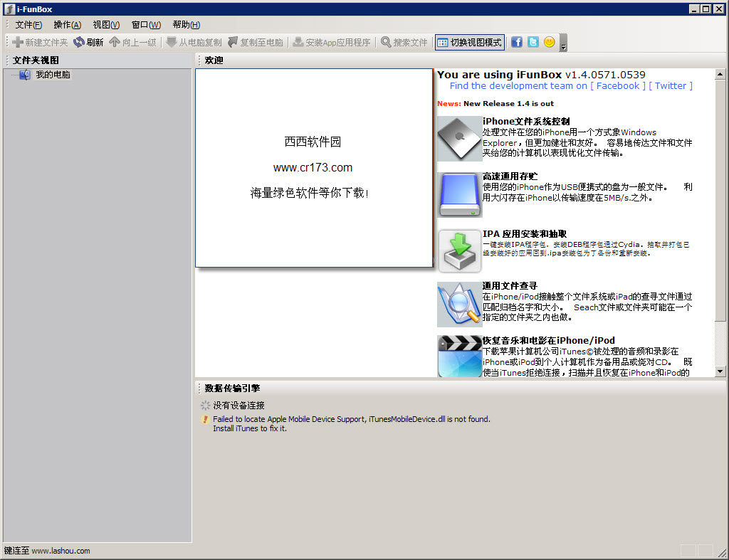Click the i-FunBox title bar app icon
This screenshot has width=729, height=560.
tap(9, 9)
